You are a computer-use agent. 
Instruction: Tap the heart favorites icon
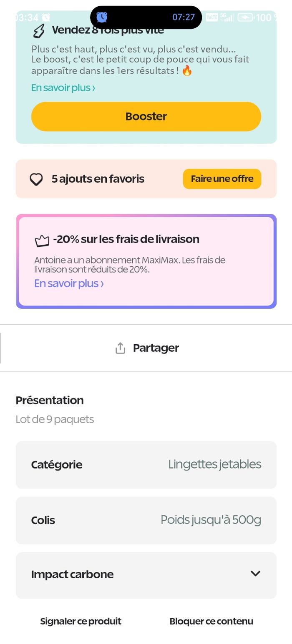pyautogui.click(x=36, y=179)
